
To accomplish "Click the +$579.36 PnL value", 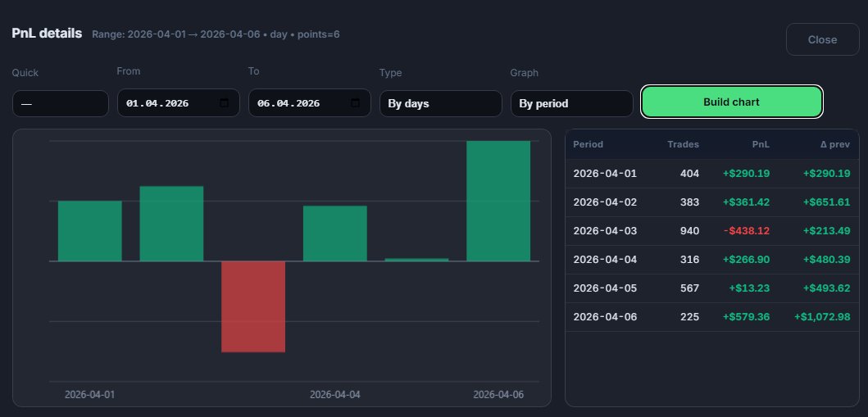I will pyautogui.click(x=746, y=317).
